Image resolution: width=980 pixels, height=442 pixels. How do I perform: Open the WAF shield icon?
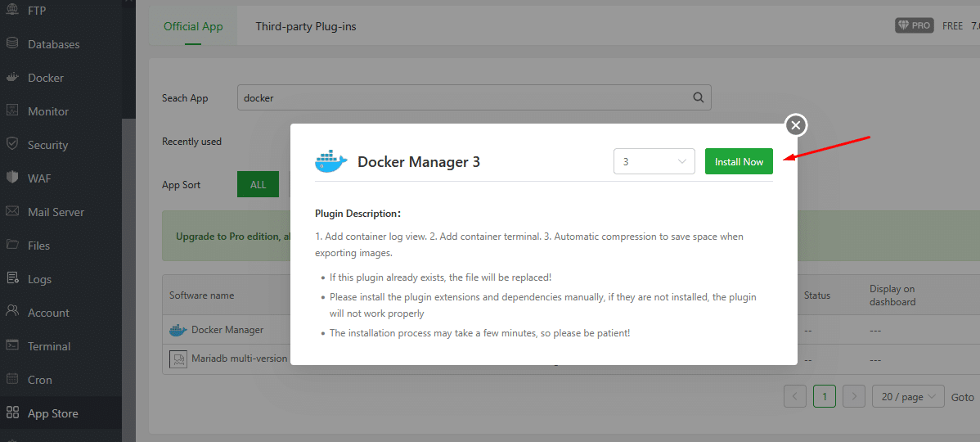click(x=12, y=178)
